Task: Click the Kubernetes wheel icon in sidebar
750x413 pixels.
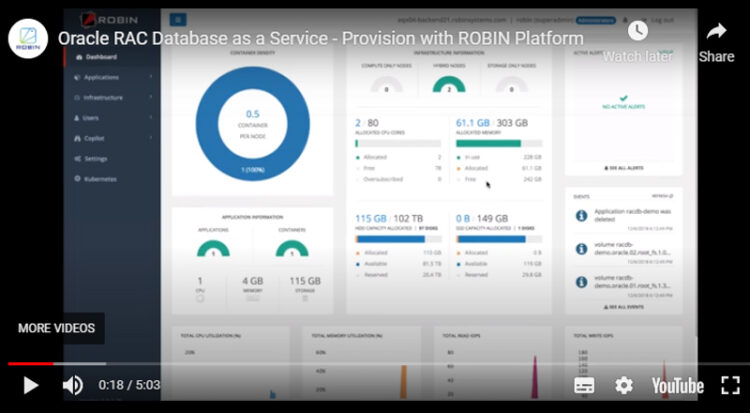Action: click(77, 179)
